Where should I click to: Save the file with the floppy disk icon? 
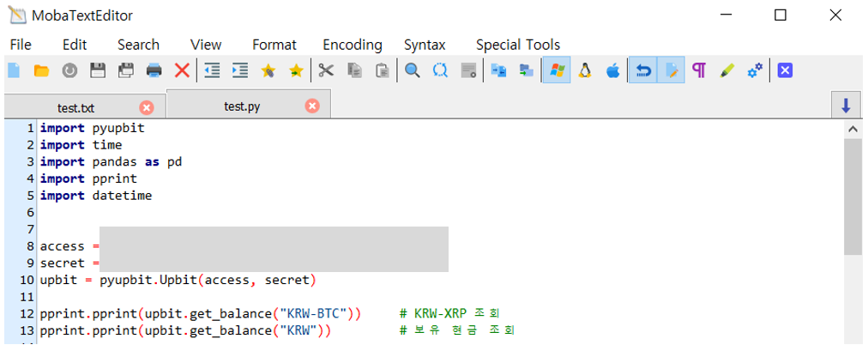98,70
